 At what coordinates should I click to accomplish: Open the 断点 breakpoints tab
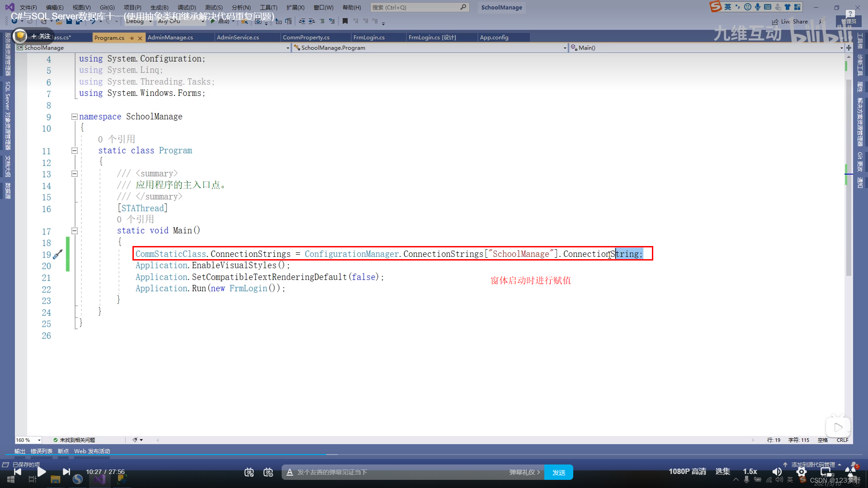[x=63, y=451]
